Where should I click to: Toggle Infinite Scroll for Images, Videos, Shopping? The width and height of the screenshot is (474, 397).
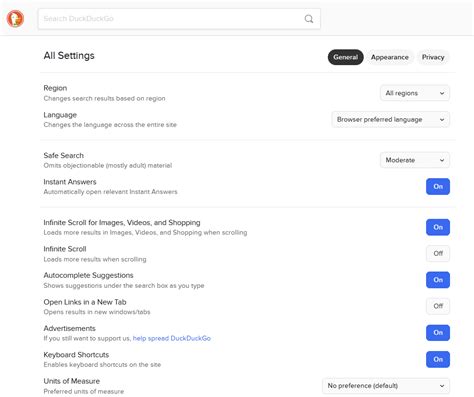(438, 227)
